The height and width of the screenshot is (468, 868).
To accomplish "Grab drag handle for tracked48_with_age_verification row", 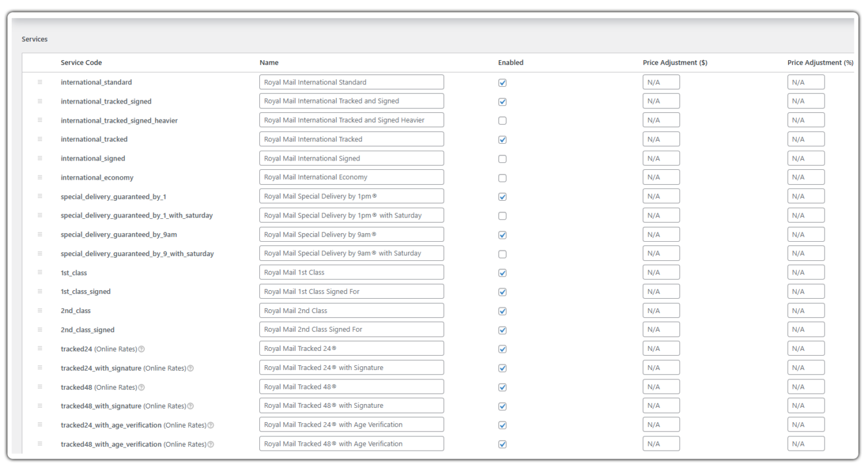I will [x=40, y=444].
